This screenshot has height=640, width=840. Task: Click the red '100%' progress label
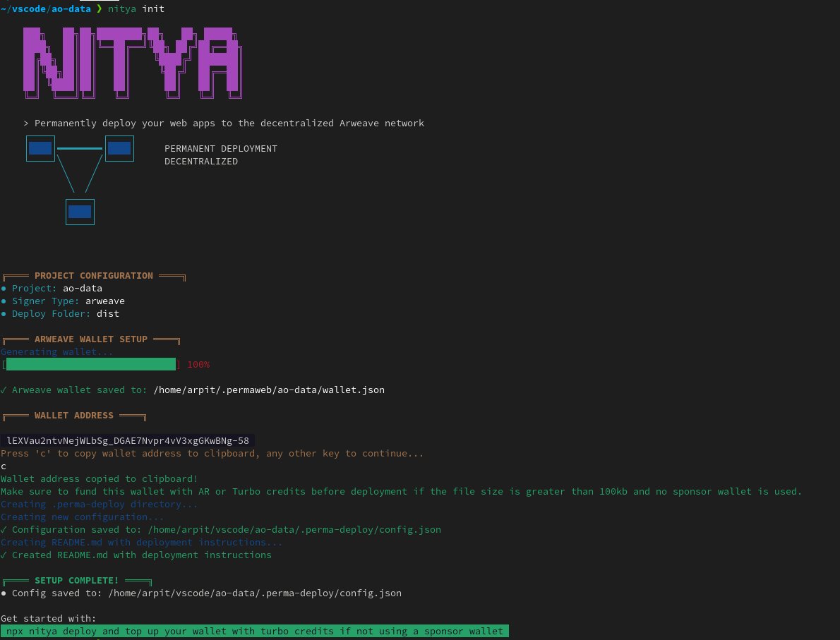[198, 365]
